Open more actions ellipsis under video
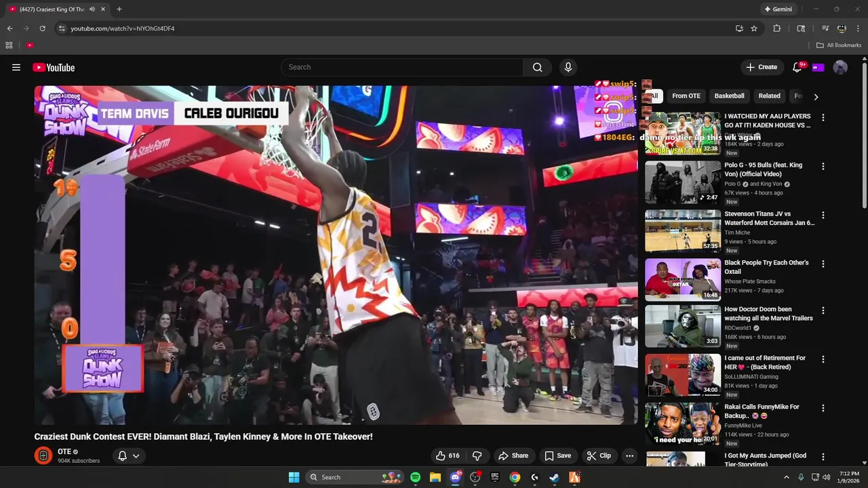 629,455
